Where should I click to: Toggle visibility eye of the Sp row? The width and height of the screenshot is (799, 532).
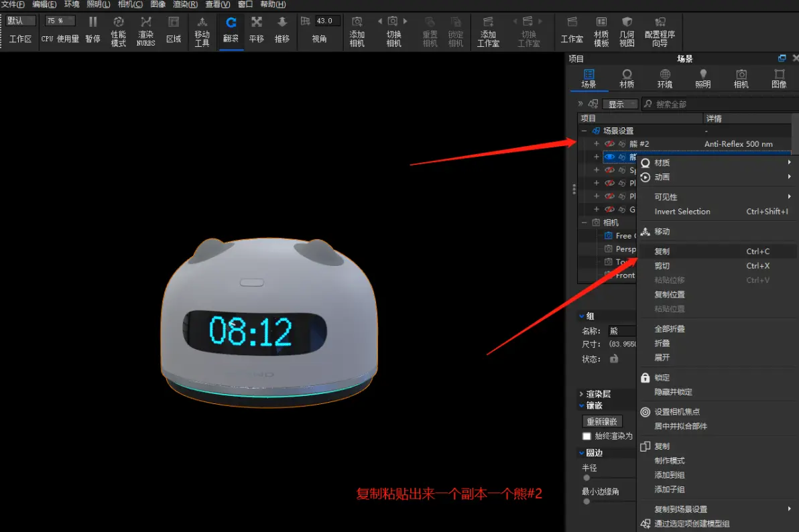tap(609, 170)
